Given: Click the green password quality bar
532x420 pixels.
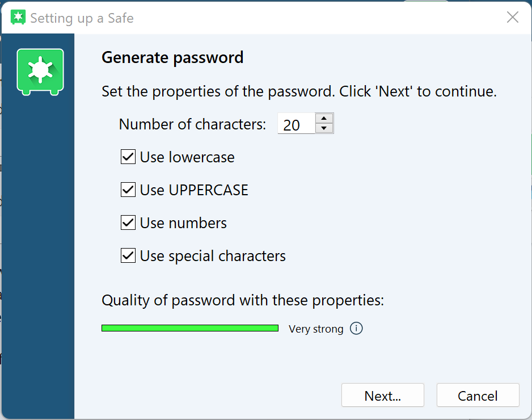Looking at the screenshot, I should (x=189, y=328).
